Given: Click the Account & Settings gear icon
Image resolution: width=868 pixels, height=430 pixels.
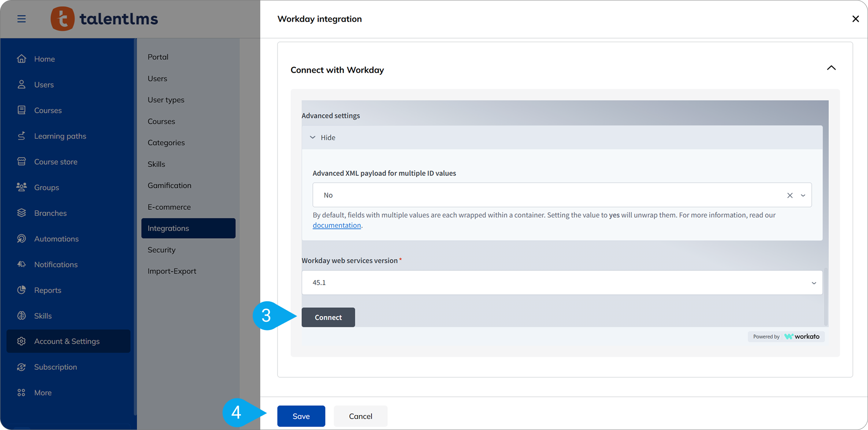Looking at the screenshot, I should coord(21,341).
